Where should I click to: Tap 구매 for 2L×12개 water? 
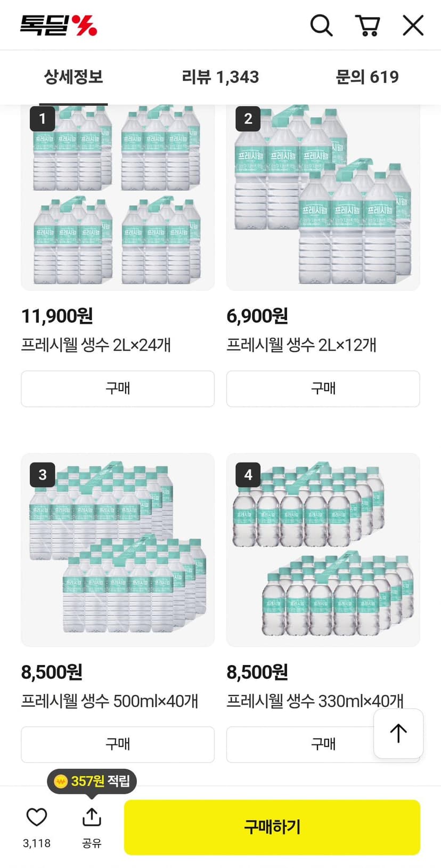(323, 388)
